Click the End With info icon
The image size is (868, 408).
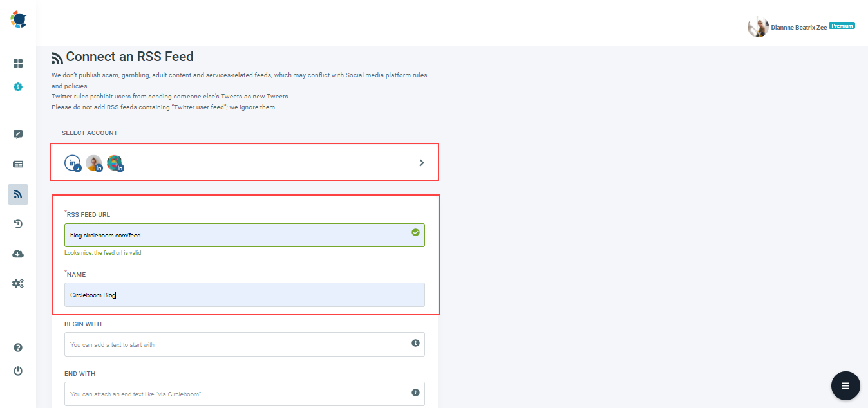coord(414,393)
